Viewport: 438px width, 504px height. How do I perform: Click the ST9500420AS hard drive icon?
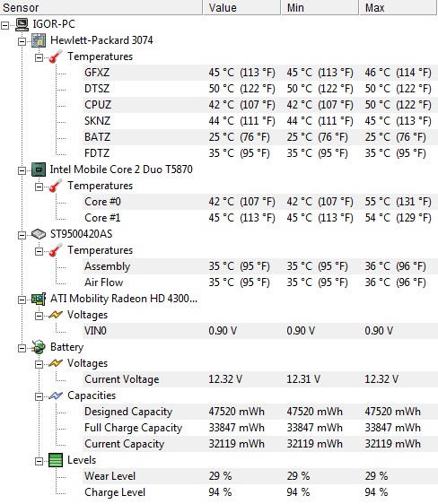click(x=39, y=234)
